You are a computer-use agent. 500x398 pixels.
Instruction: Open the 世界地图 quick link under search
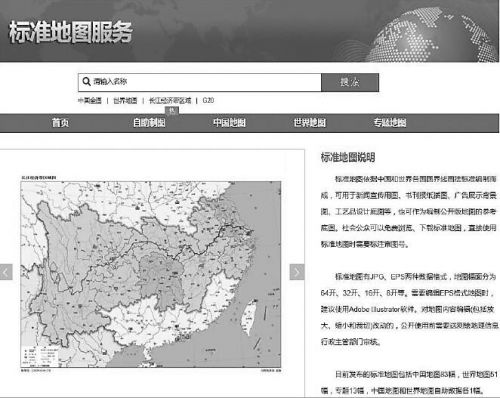point(125,100)
